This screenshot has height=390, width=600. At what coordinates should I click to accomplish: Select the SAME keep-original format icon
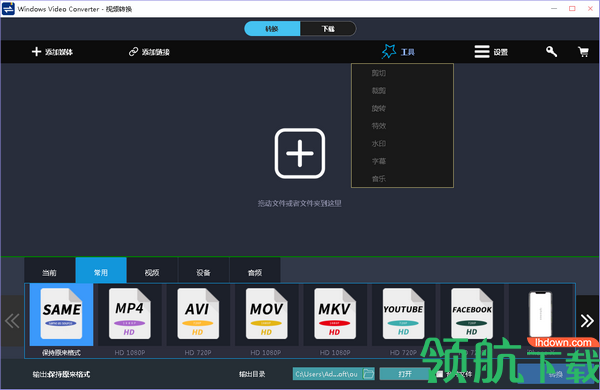(61, 313)
